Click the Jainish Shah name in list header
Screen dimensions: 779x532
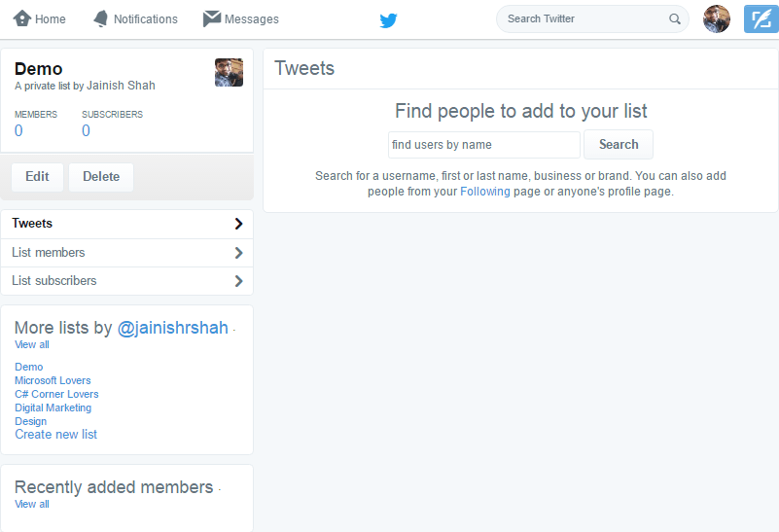click(121, 86)
